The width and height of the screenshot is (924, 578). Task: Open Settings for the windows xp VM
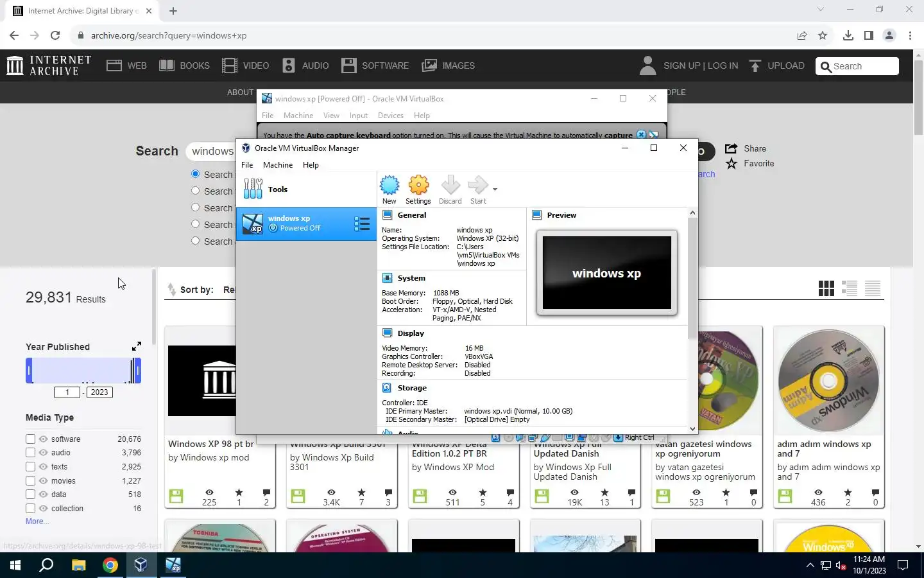click(x=418, y=189)
